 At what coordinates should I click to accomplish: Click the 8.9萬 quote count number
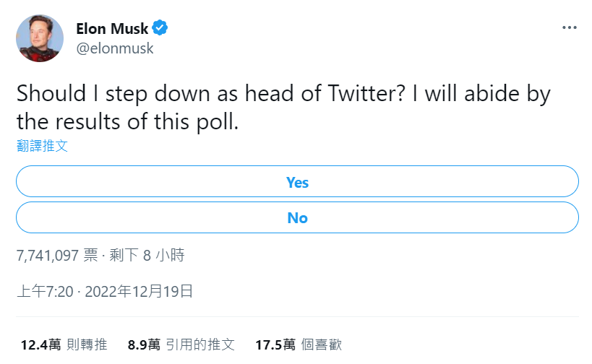(x=144, y=344)
